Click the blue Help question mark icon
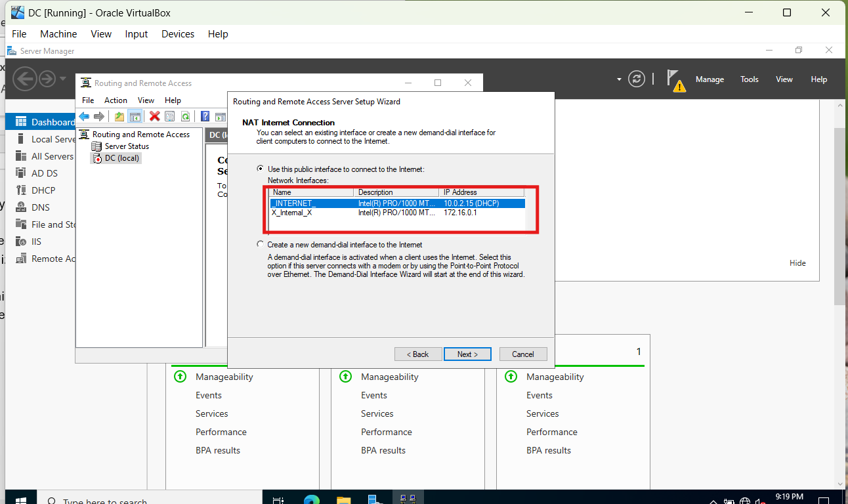Screen dimensions: 848x504 point(205,116)
